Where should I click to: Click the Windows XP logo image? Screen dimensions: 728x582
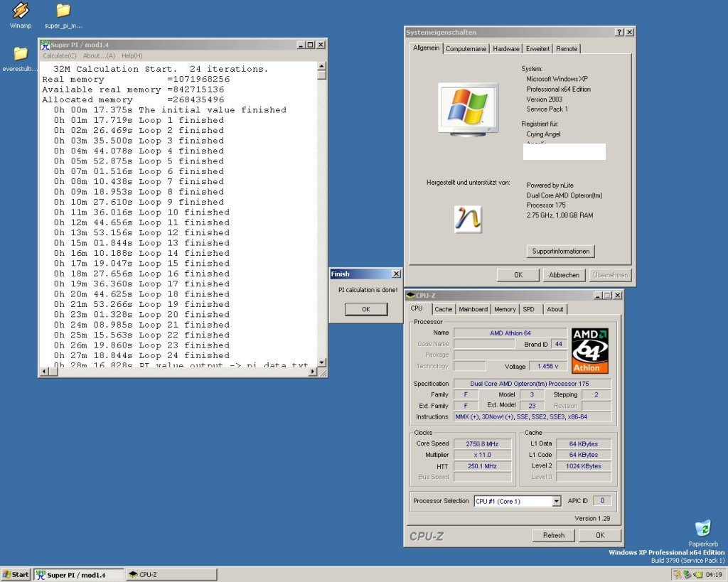click(468, 109)
